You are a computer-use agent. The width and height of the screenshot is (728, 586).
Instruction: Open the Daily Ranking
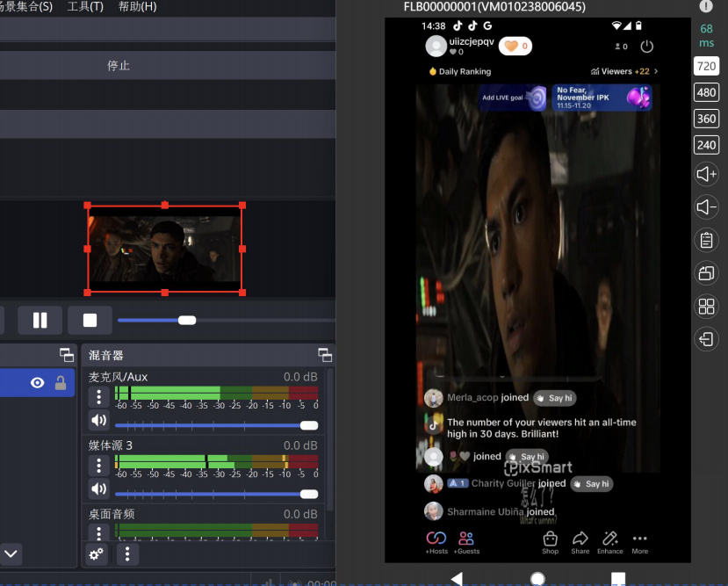pos(459,71)
